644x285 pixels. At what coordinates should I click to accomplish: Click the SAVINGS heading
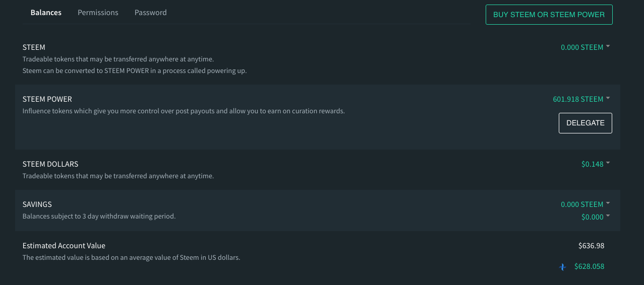[x=37, y=204]
